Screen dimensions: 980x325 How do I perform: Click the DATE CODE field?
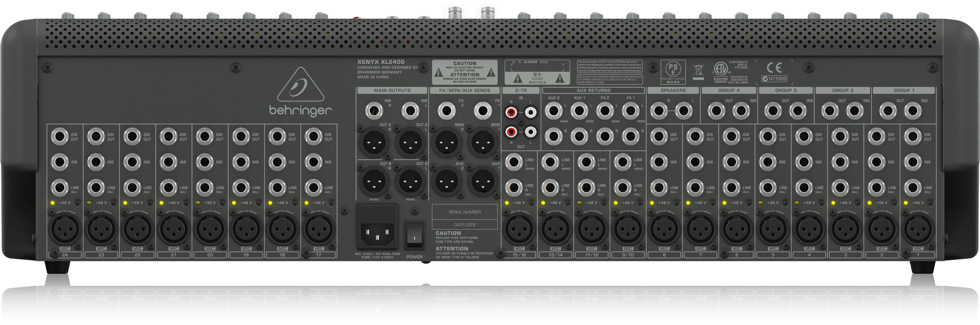[465, 225]
